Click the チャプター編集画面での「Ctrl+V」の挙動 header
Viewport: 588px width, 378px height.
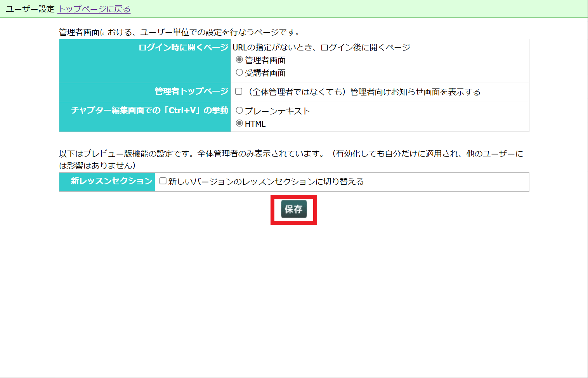(x=145, y=117)
